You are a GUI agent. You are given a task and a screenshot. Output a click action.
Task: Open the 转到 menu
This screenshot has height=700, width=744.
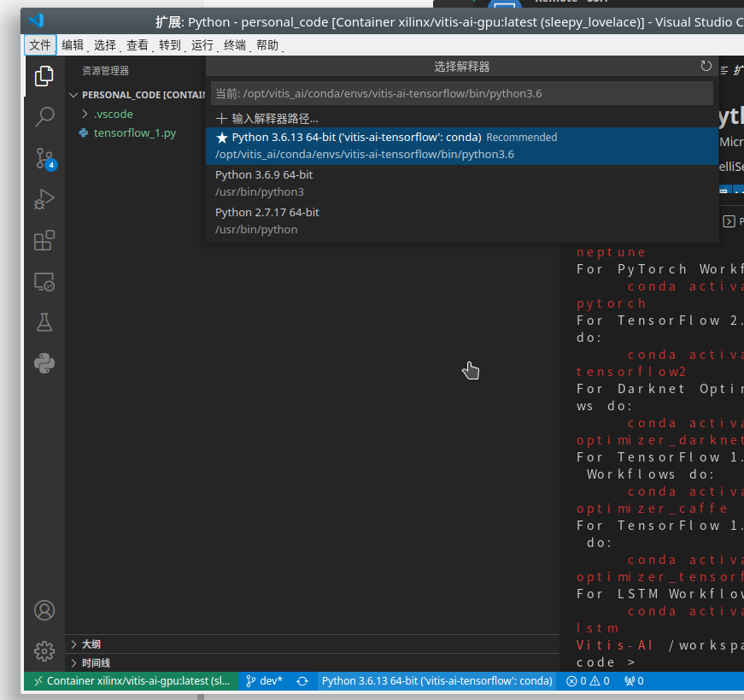[170, 45]
